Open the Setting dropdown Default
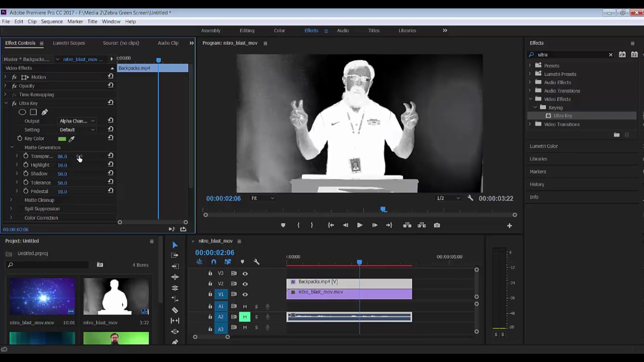The image size is (644, 362). tap(77, 130)
